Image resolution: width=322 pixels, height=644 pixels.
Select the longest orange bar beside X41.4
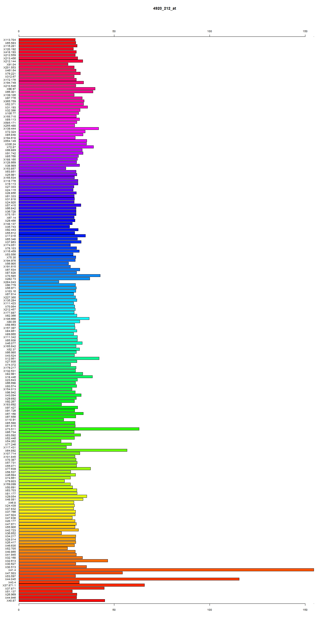pyautogui.click(x=166, y=570)
